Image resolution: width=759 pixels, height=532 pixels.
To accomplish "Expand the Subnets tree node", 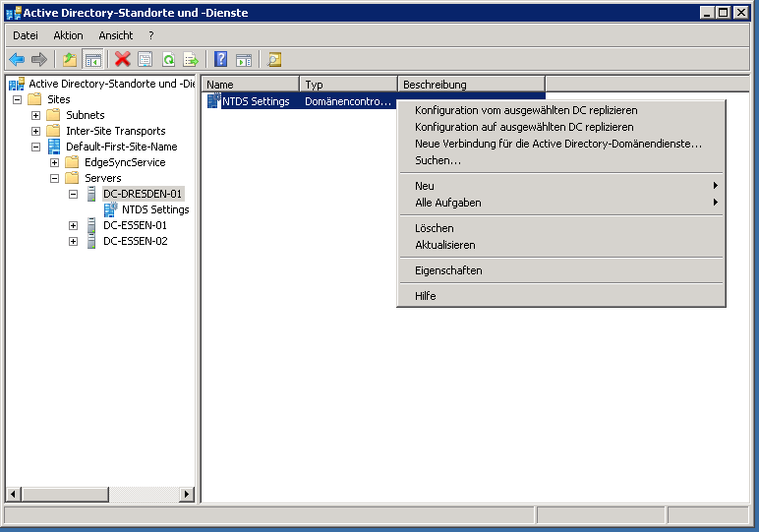I will 36,115.
